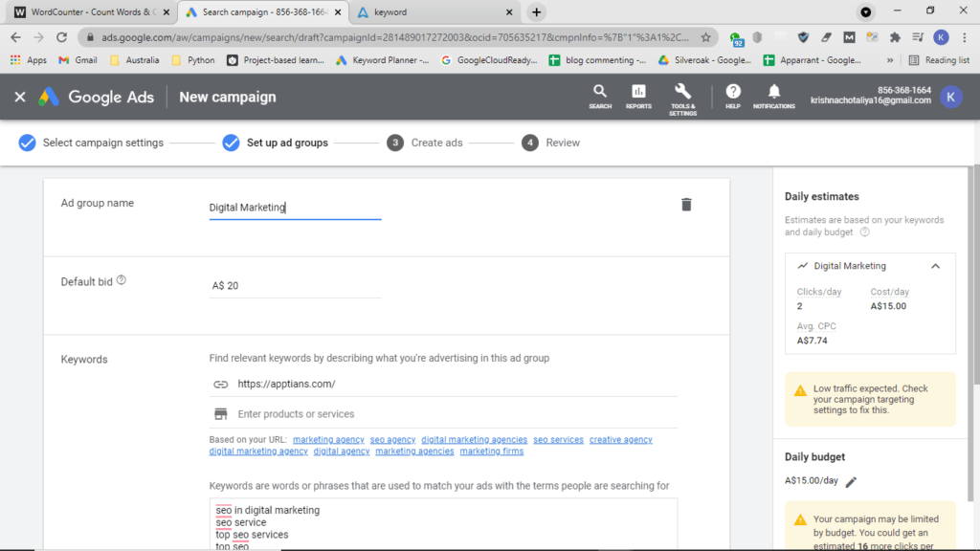980x551 pixels.
Task: Open Keyword Planner bookmark
Action: pos(382,60)
